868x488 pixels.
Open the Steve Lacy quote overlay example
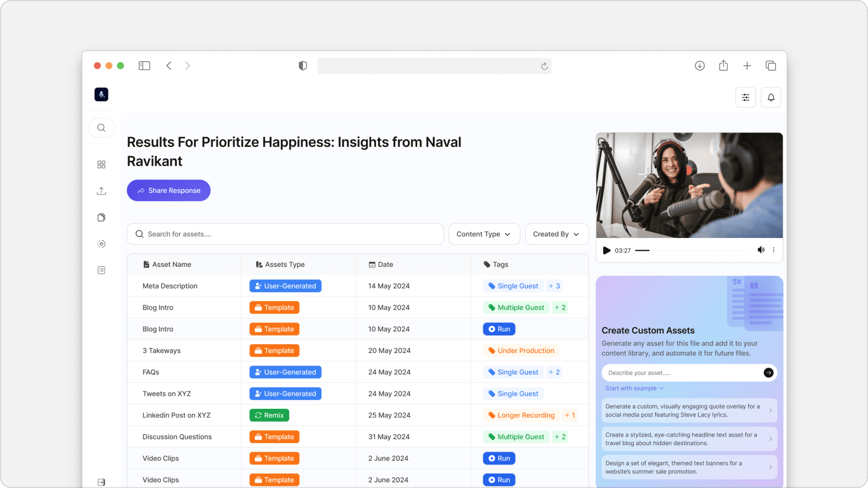[689, 410]
